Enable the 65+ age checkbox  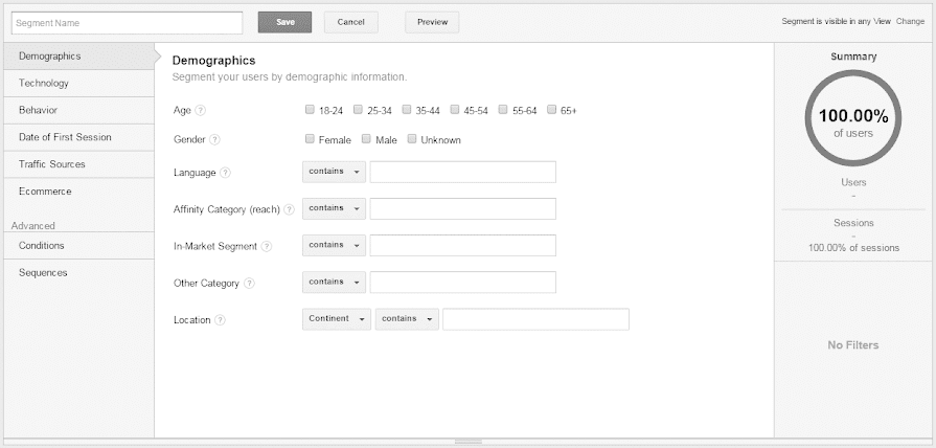point(551,110)
